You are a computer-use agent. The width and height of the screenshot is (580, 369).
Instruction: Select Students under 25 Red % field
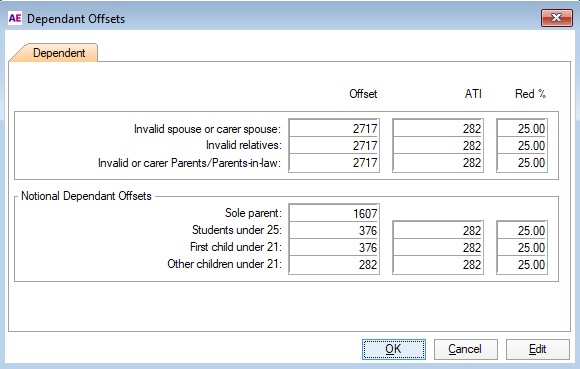click(522, 230)
